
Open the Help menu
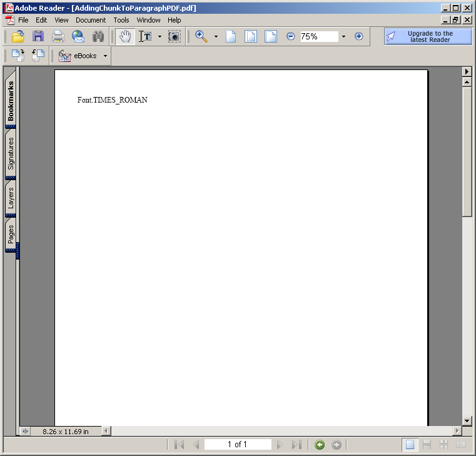175,20
